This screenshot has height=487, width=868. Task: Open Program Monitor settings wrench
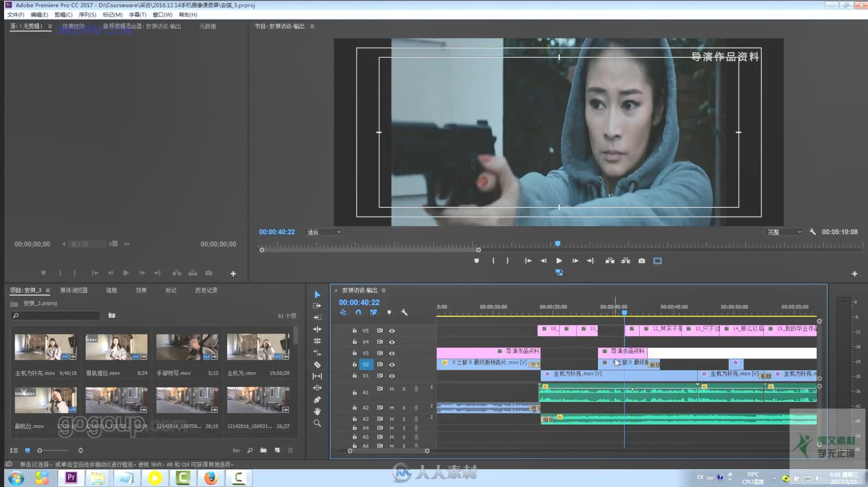click(813, 232)
